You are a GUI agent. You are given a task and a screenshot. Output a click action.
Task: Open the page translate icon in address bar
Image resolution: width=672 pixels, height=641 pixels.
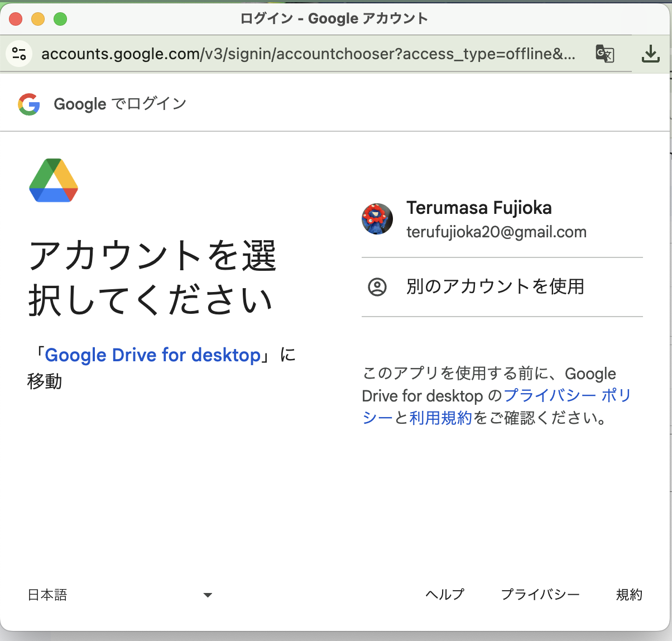pos(604,54)
